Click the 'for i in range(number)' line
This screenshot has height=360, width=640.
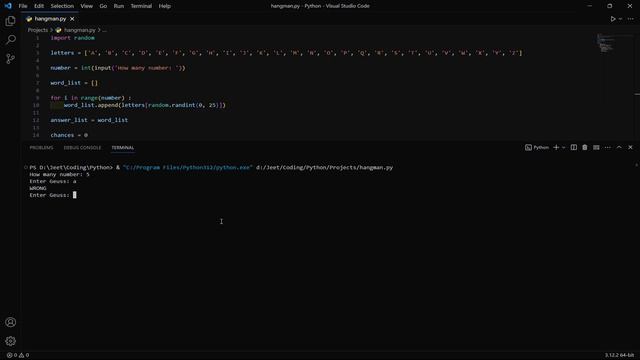tap(91, 98)
